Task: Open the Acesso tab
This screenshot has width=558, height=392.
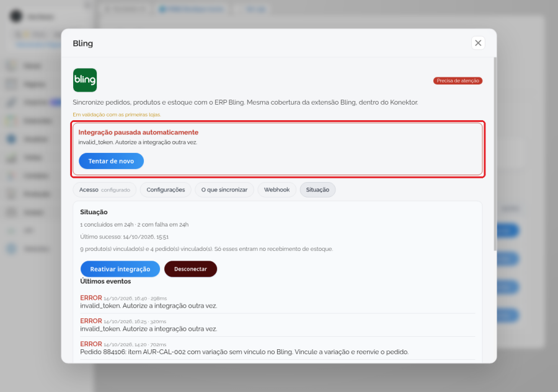Action: [105, 189]
